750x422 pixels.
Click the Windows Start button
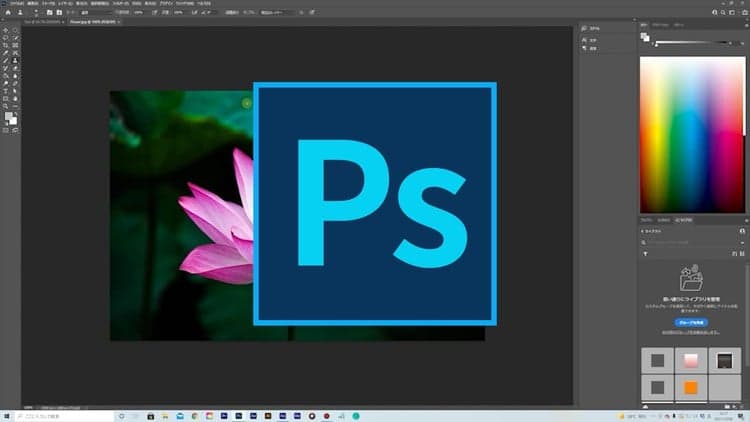[x=7, y=417]
